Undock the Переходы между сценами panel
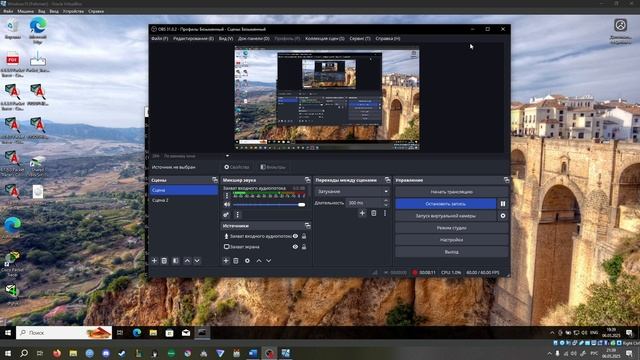640x360 pixels. click(x=387, y=180)
